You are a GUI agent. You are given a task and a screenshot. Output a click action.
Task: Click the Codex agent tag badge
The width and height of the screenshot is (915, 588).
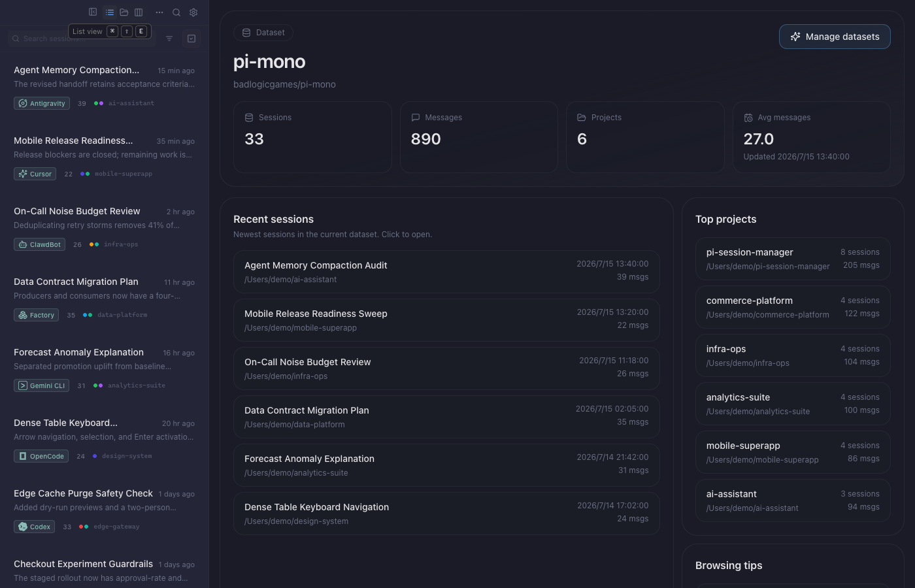(x=34, y=527)
